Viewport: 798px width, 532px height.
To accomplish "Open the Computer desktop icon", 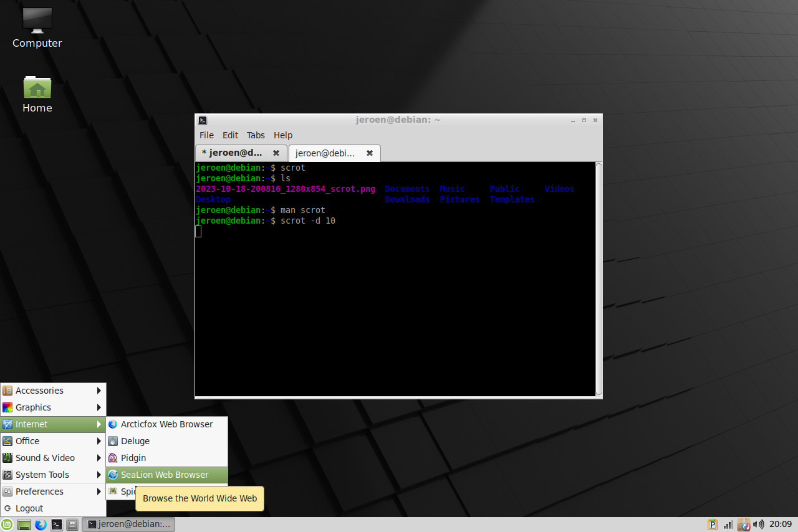I will pos(37,28).
